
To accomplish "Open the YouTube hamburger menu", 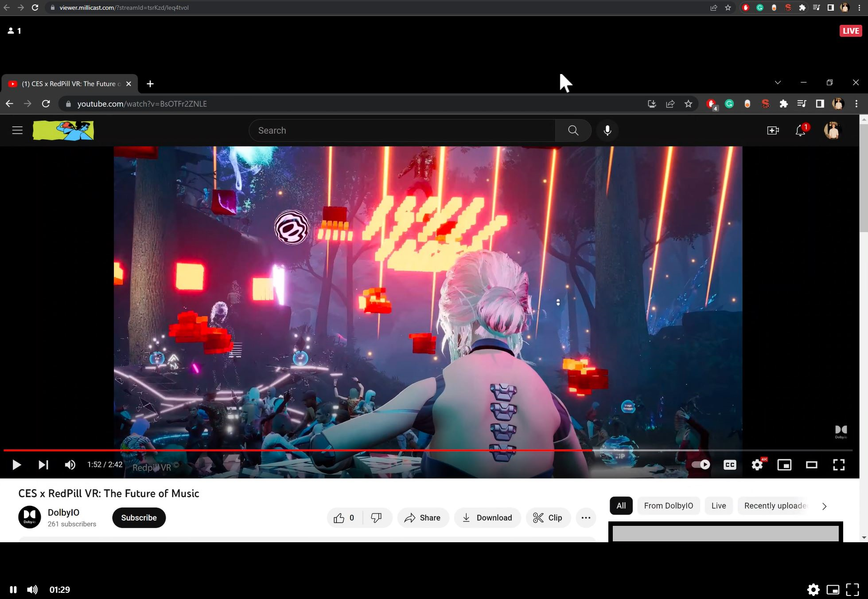I will point(17,130).
